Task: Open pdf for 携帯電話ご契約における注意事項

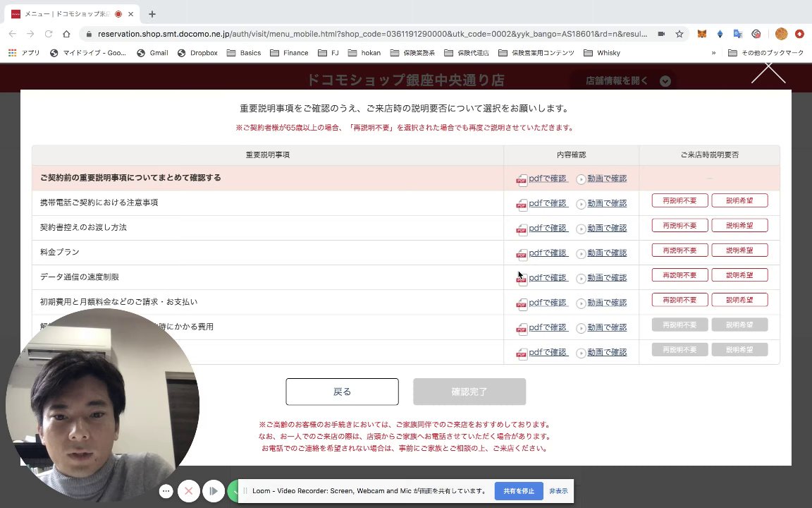Action: [548, 203]
